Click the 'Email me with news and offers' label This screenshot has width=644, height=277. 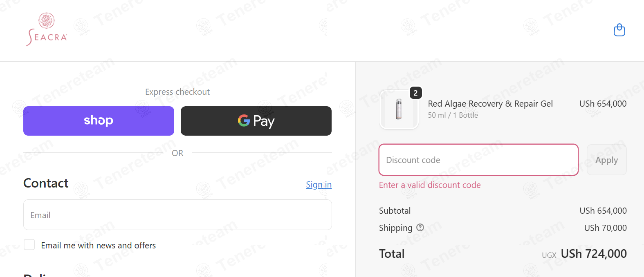[99, 246]
